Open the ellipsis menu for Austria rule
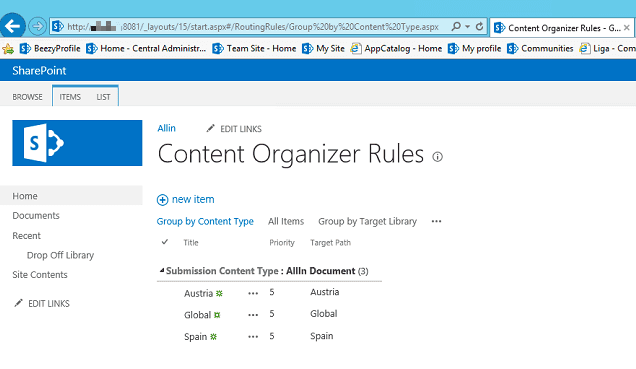This screenshot has width=636, height=369. coord(253,293)
